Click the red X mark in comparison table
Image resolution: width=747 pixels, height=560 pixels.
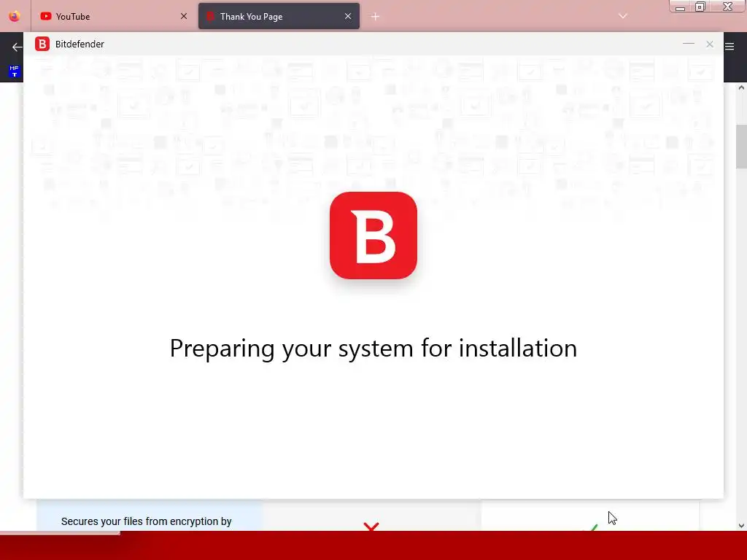[x=371, y=526]
